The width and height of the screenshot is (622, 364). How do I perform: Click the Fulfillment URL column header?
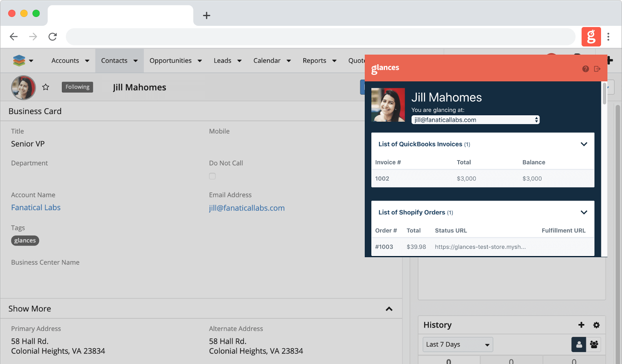coord(564,231)
